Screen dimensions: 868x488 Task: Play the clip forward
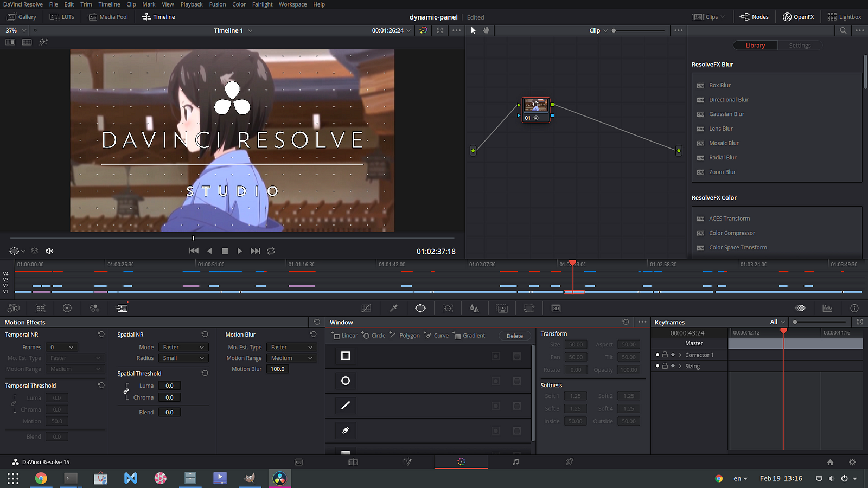click(240, 251)
